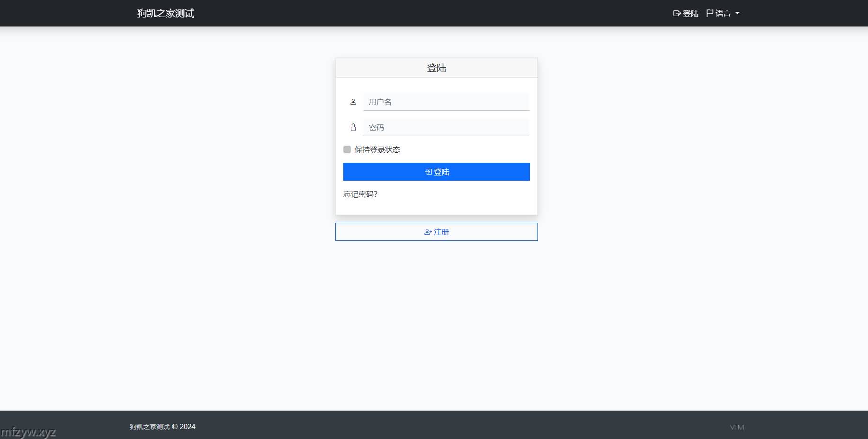The height and width of the screenshot is (439, 868).
Task: Open the 语言 language dropdown
Action: (x=723, y=13)
